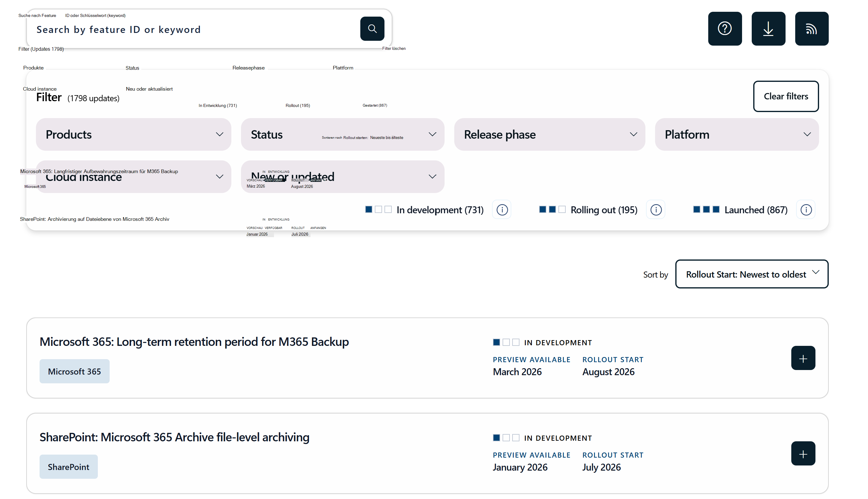Open the RSS feed icon
Viewport: 868px width, 499px height.
coord(812,29)
